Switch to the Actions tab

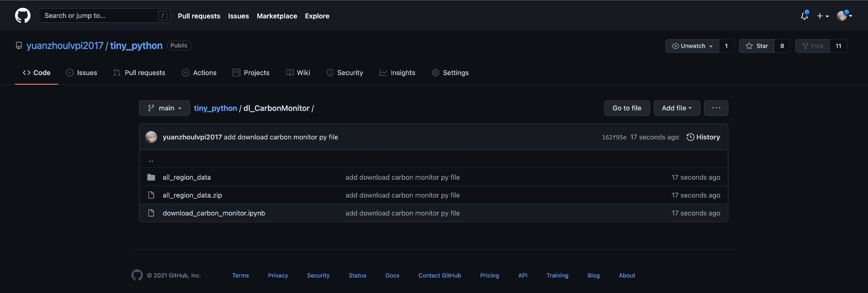click(199, 73)
